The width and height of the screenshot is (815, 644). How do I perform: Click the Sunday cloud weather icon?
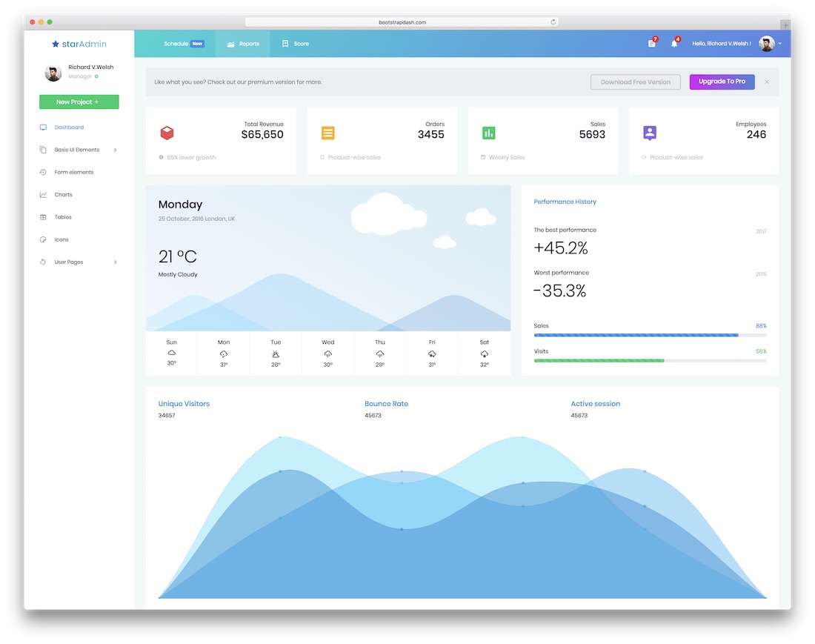pos(172,353)
